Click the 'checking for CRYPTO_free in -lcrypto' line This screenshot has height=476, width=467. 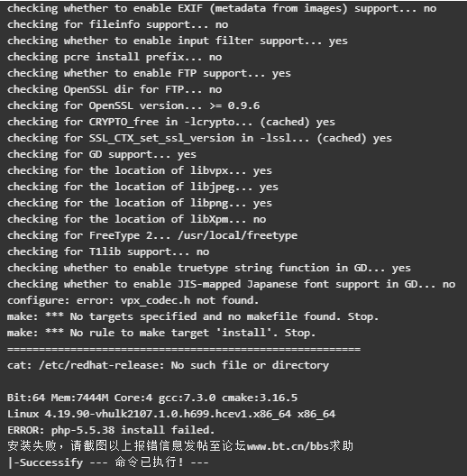point(171,122)
